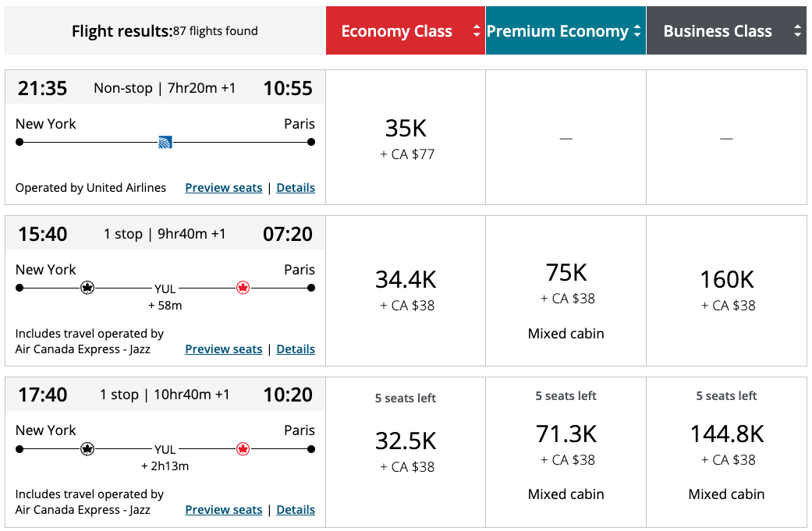Preview seats for the 15:40 flight
Screen dimensions: 812x531
[x=223, y=349]
